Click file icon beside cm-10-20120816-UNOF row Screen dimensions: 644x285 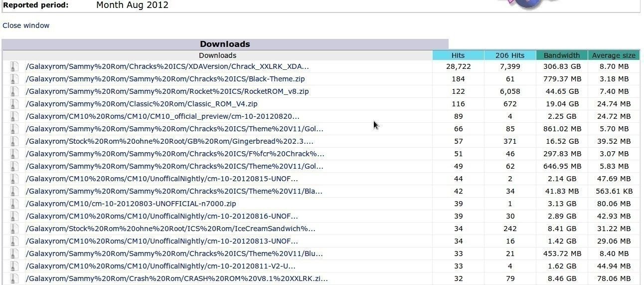tap(14, 216)
